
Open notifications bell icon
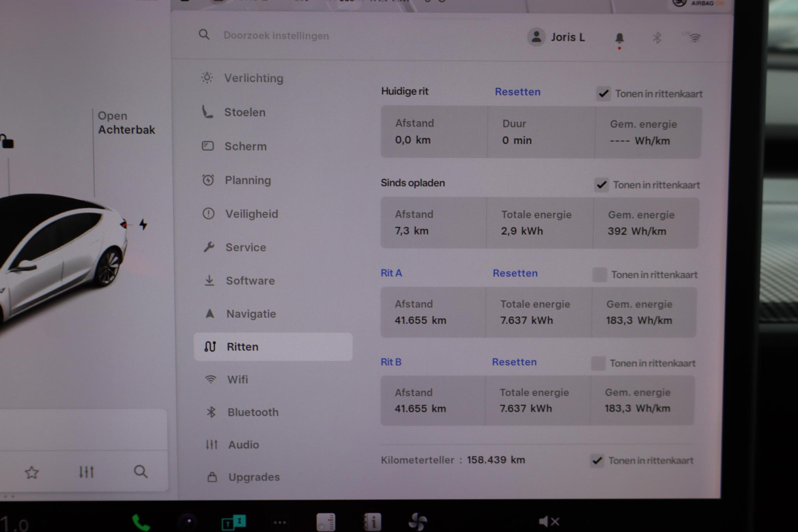[619, 39]
